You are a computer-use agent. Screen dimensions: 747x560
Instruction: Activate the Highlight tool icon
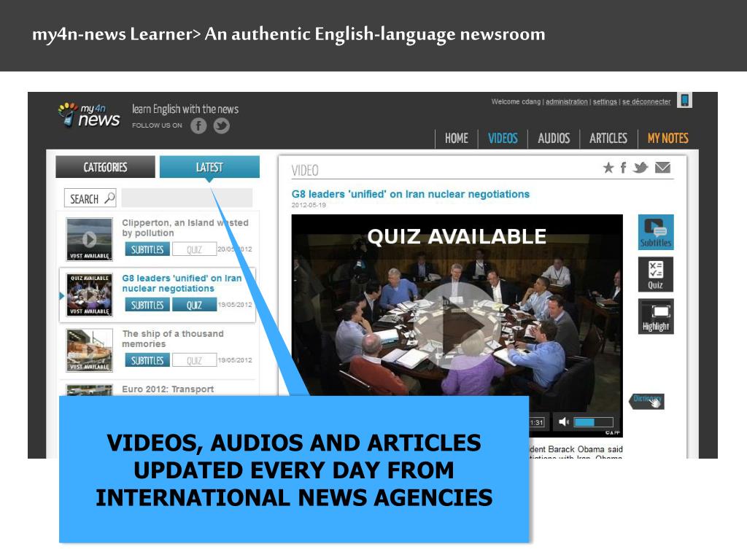point(656,316)
